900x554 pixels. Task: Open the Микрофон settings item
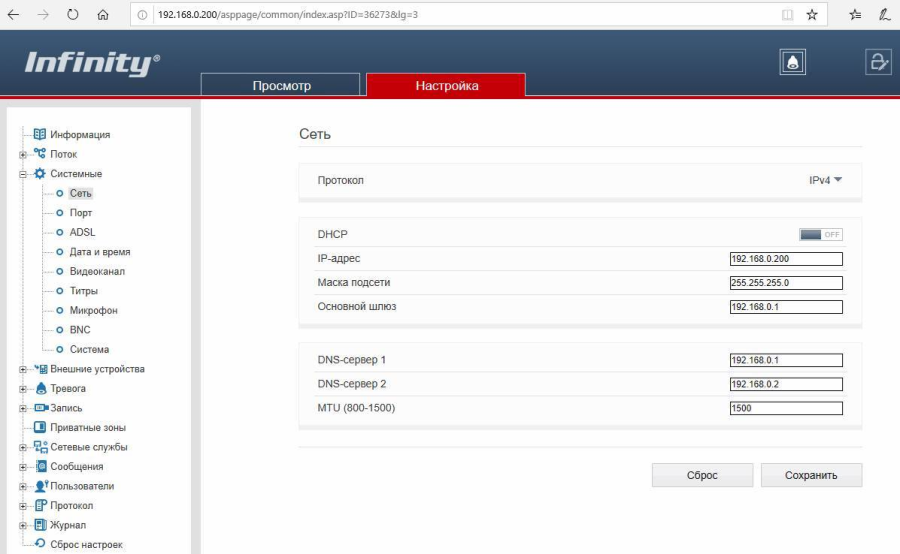pyautogui.click(x=94, y=311)
